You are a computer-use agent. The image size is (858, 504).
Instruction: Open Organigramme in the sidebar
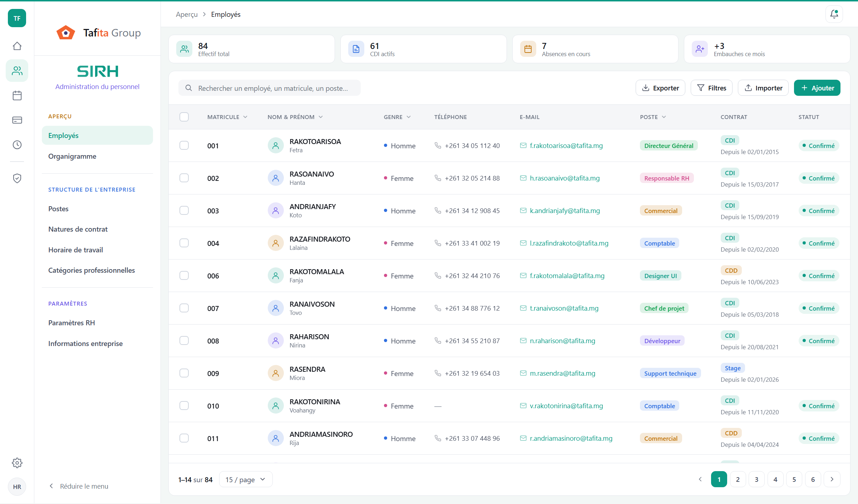(97, 156)
